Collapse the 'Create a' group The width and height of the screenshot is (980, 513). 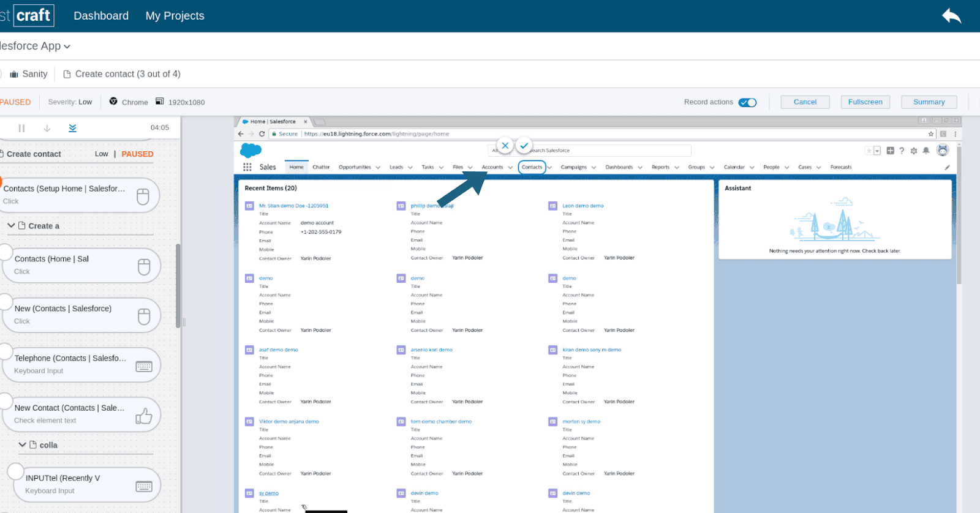(11, 225)
